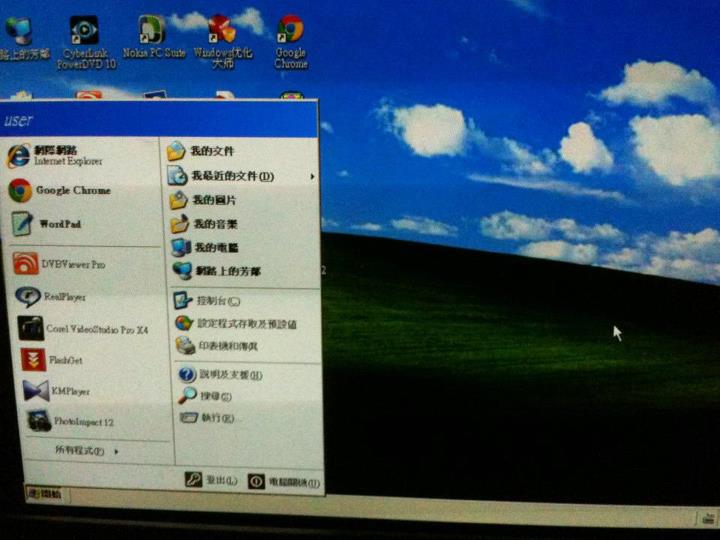
Task: Open 所有程式 all programs entry
Action: (x=86, y=451)
